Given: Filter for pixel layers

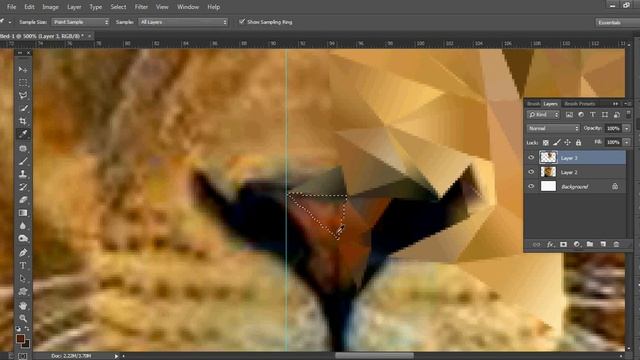Looking at the screenshot, I should pyautogui.click(x=569, y=115).
